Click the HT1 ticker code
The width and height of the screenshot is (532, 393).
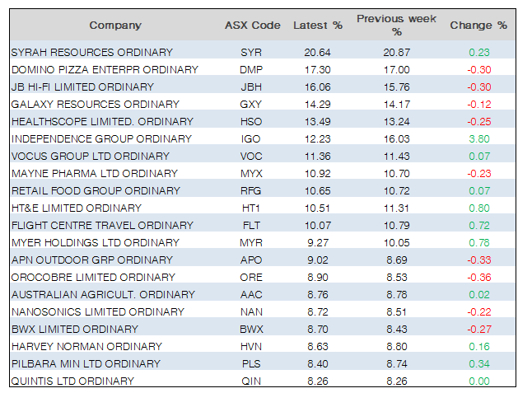250,208
